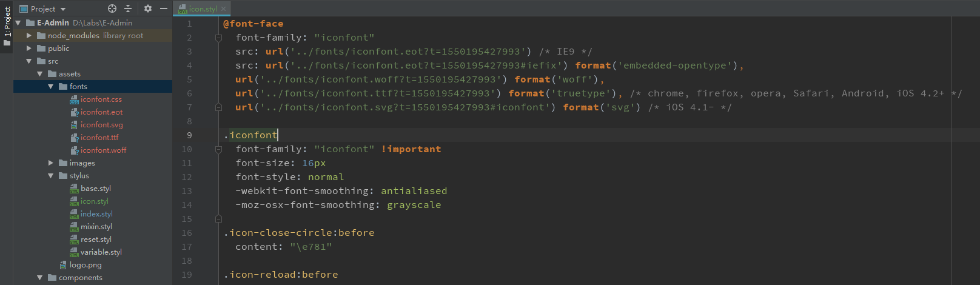The height and width of the screenshot is (285, 980).
Task: Expand the images folder arrow
Action: [x=51, y=163]
